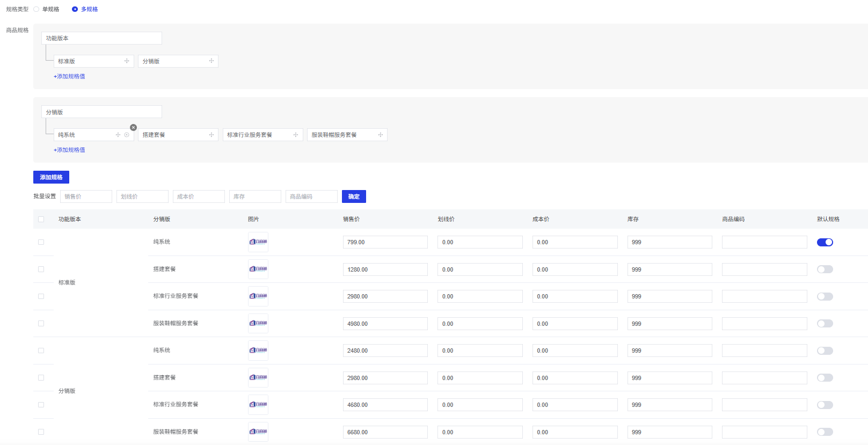The width and height of the screenshot is (868, 445).
Task: Remove the 纯系统 spec value with the X icon
Action: pyautogui.click(x=134, y=128)
